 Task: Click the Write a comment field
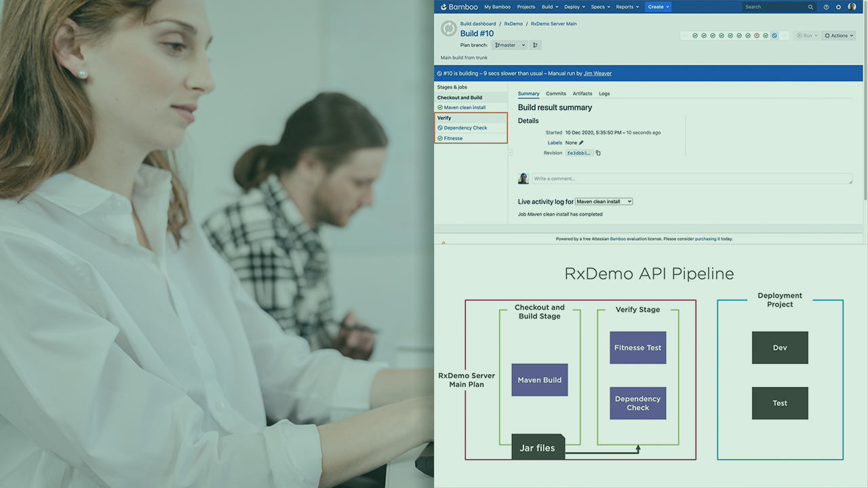click(692, 179)
